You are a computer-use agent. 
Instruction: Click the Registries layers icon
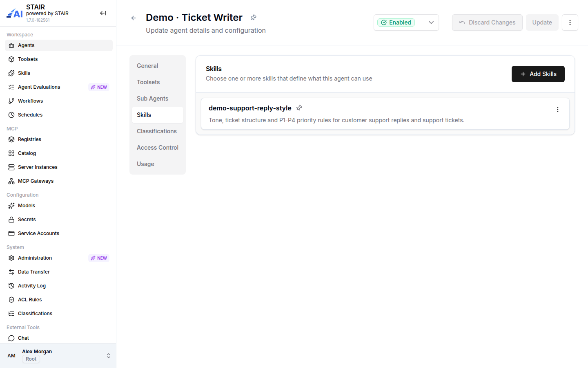11,139
